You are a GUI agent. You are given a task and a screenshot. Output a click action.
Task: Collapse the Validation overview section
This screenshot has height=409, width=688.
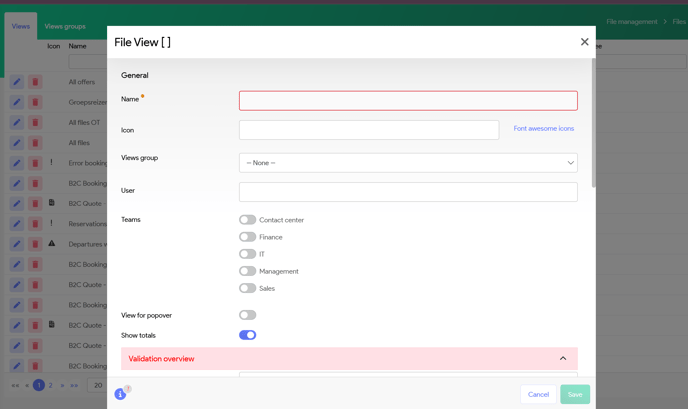(x=562, y=359)
